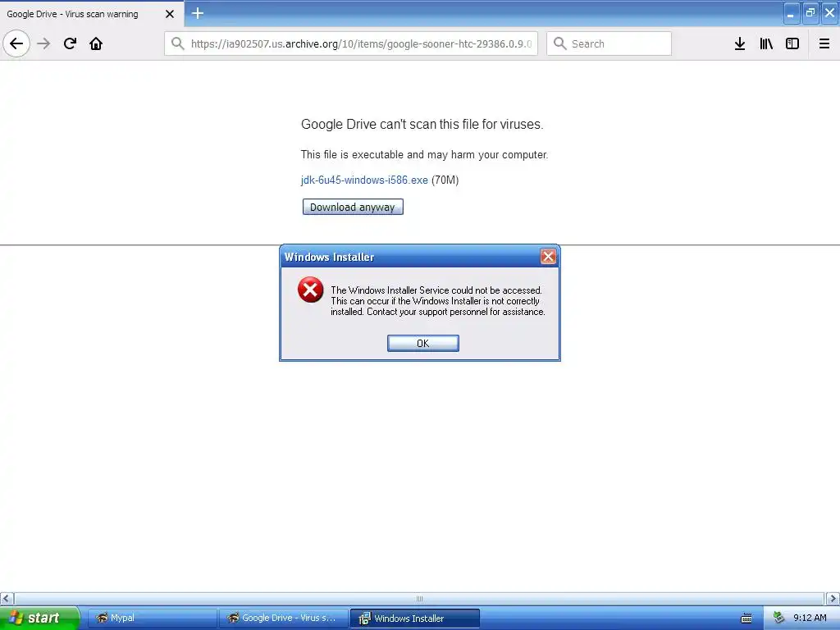The height and width of the screenshot is (630, 840).
Task: Click the horizontal scrollbar right arrow
Action: click(x=833, y=598)
